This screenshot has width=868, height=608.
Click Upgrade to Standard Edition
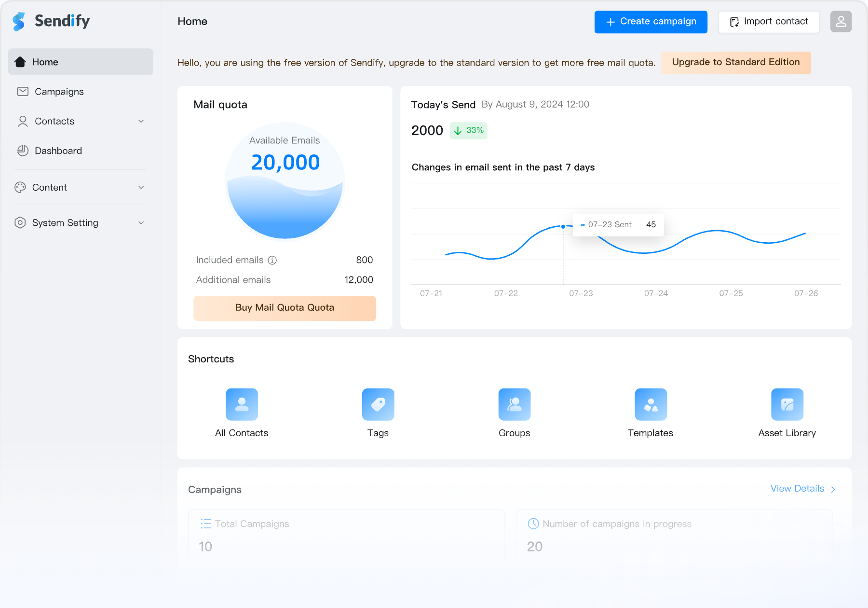coord(735,62)
